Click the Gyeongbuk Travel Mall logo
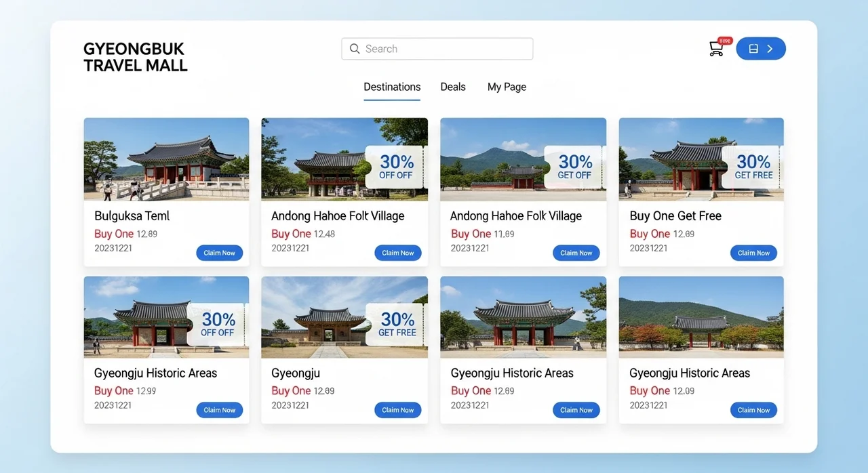The width and height of the screenshot is (868, 473). click(135, 58)
